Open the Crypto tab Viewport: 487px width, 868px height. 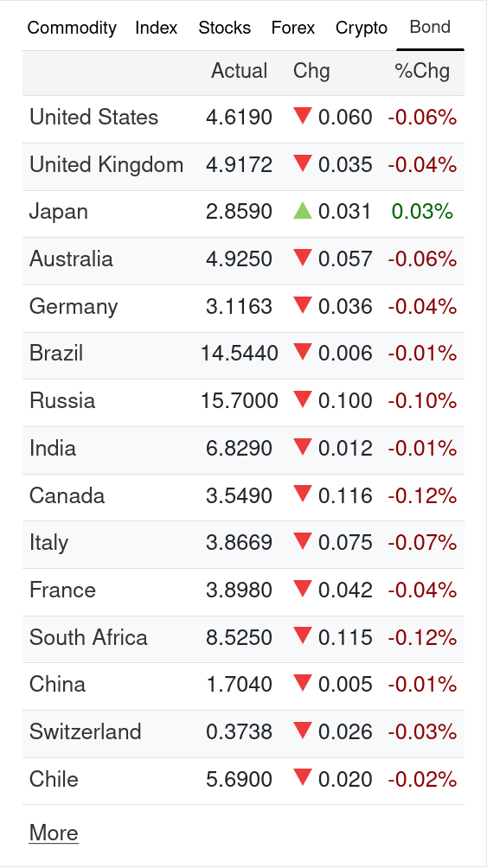[x=362, y=28]
